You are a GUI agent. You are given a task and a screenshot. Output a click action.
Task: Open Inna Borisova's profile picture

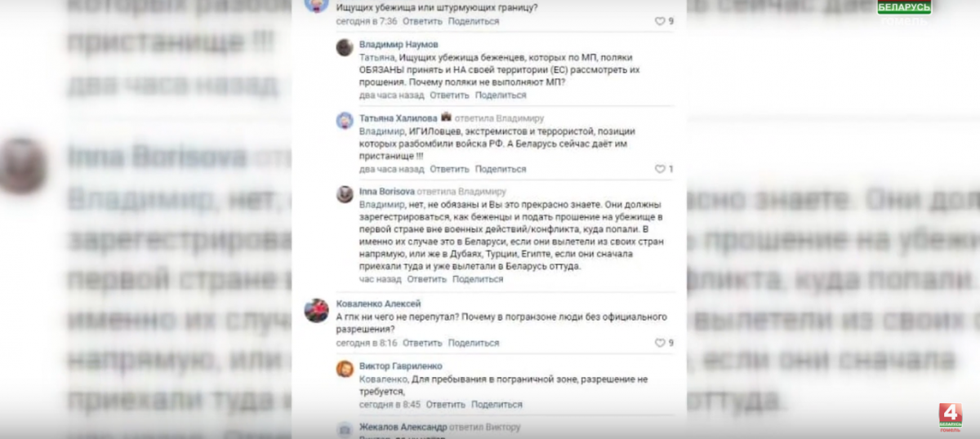[345, 194]
